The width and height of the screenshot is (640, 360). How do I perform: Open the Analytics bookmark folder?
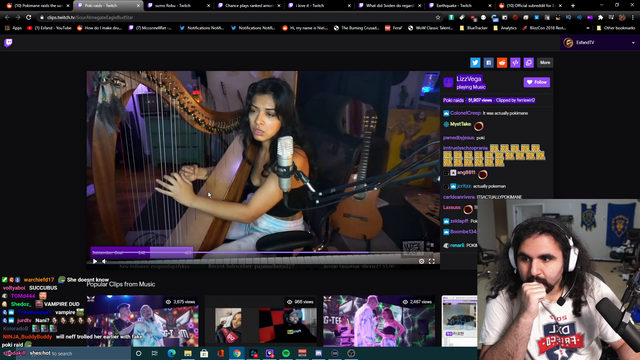pyautogui.click(x=505, y=28)
